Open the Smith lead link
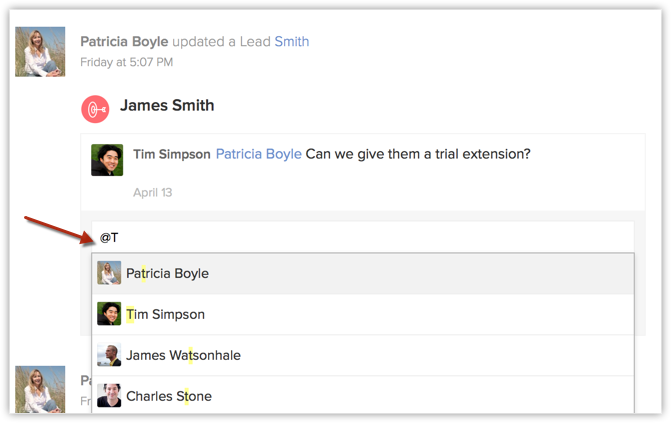The width and height of the screenshot is (671, 423). [x=291, y=42]
